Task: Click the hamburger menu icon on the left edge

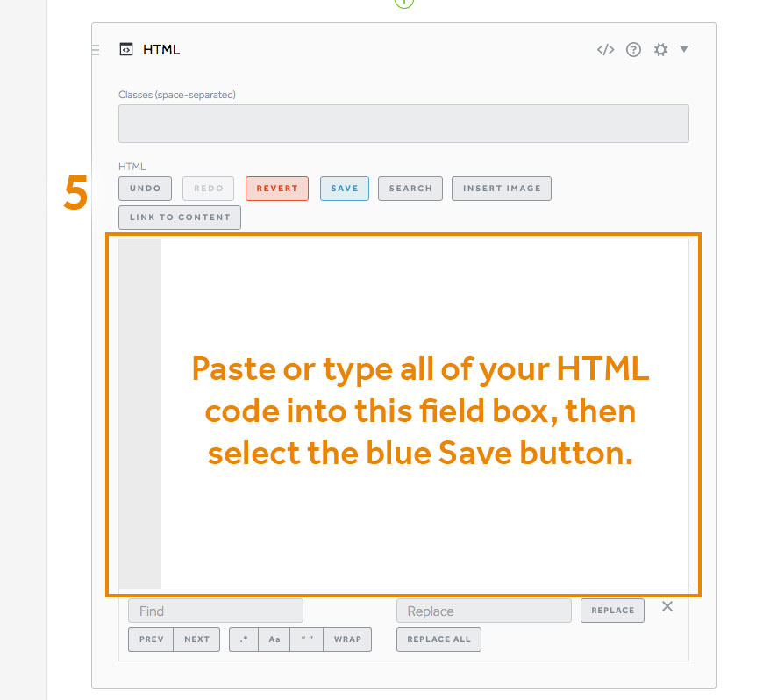Action: coord(94,49)
